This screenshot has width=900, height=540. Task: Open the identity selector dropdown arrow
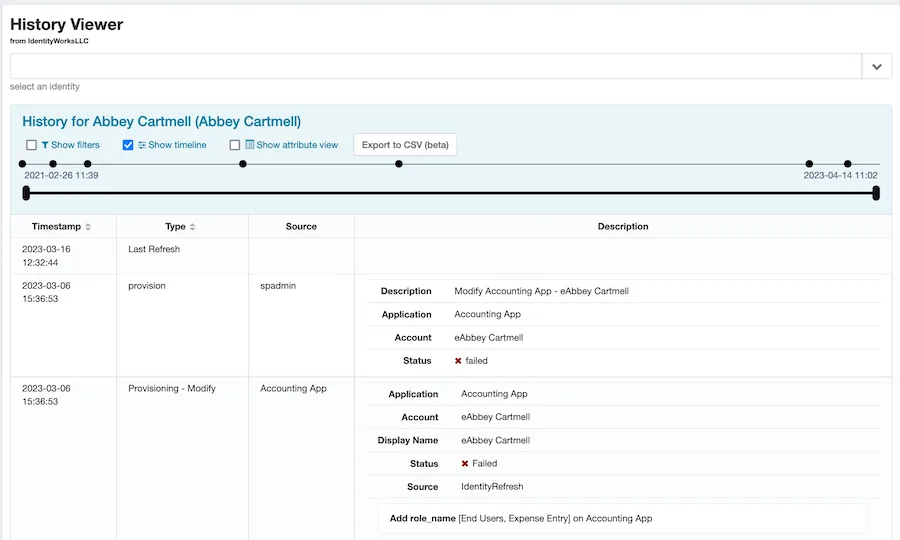coord(876,67)
